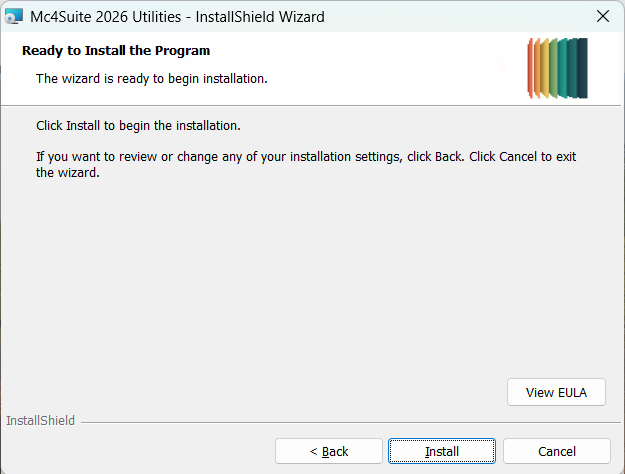Image resolution: width=625 pixels, height=474 pixels.
Task: Click the installer icon in the title bar
Action: (14, 17)
